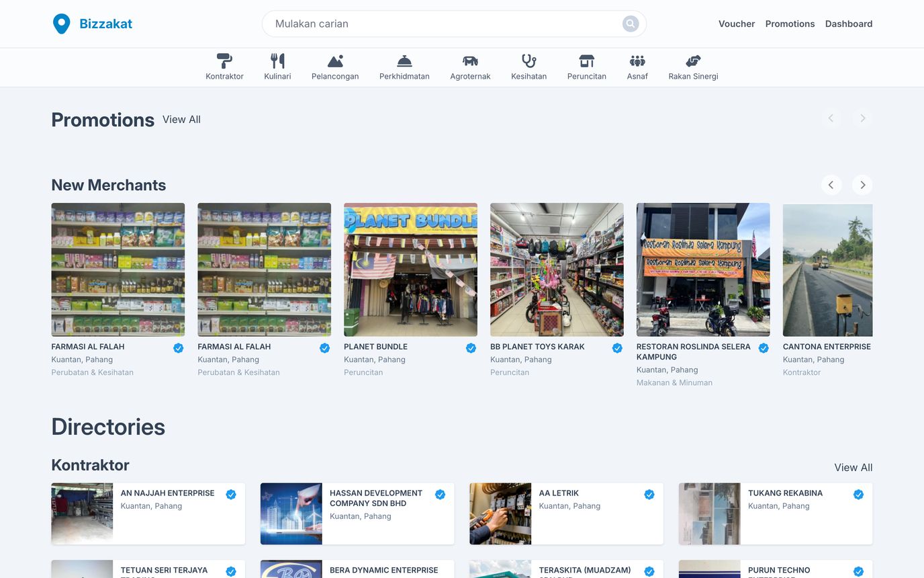This screenshot has height=578, width=924.
Task: Click the search magnifier button
Action: coord(630,24)
